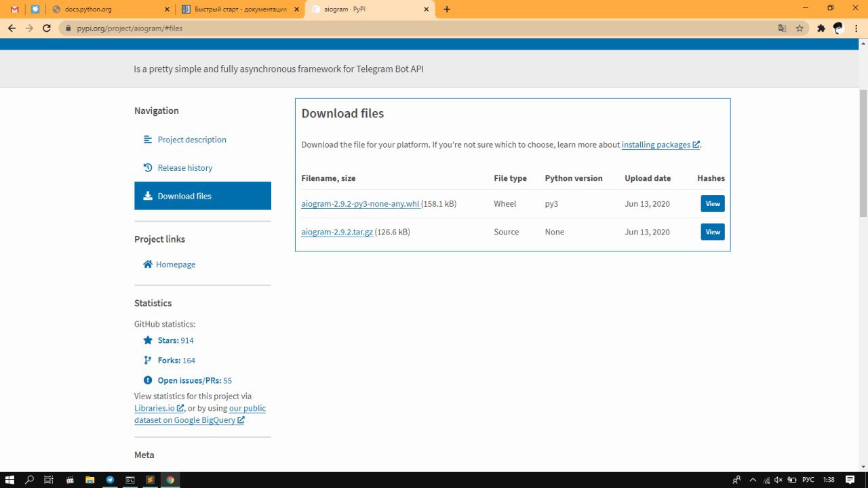868x488 pixels.
Task: Open the browser extensions puzzle icon
Action: pos(821,28)
